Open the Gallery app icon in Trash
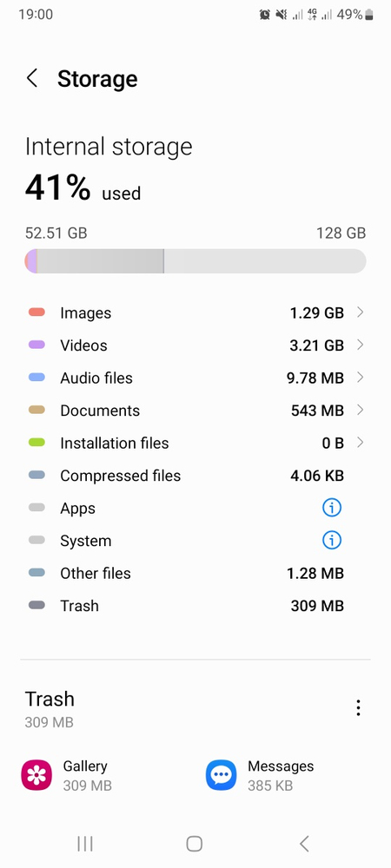 pos(36,775)
